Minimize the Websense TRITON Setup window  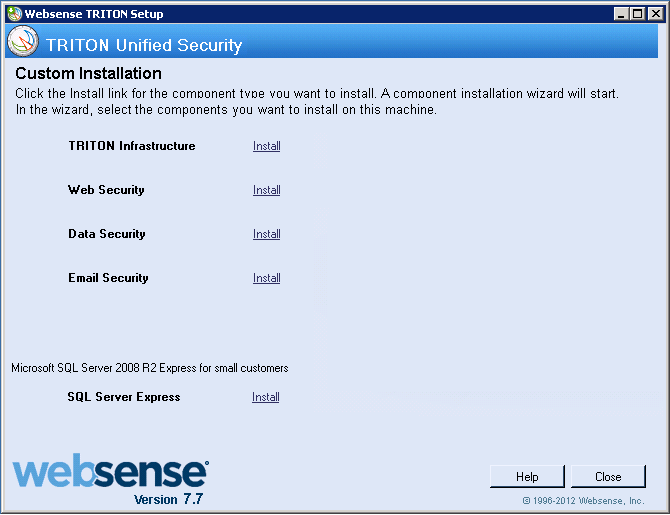point(621,14)
